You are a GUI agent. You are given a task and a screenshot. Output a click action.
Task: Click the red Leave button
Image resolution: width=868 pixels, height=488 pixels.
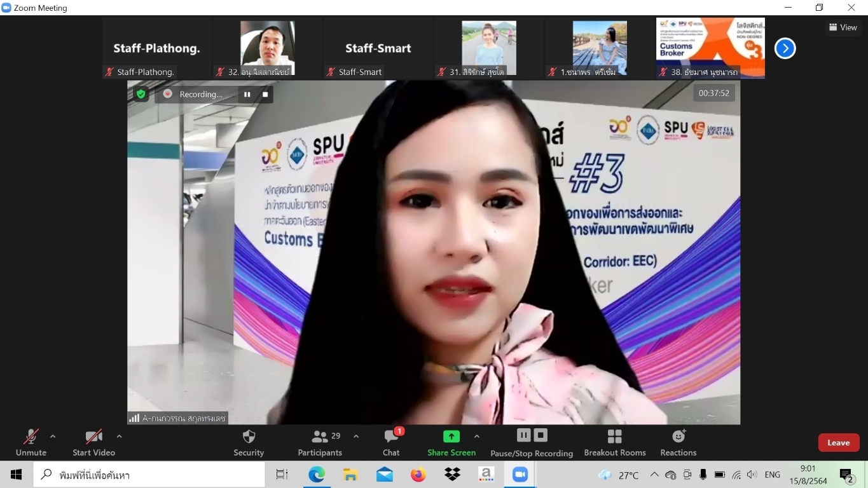tap(838, 443)
